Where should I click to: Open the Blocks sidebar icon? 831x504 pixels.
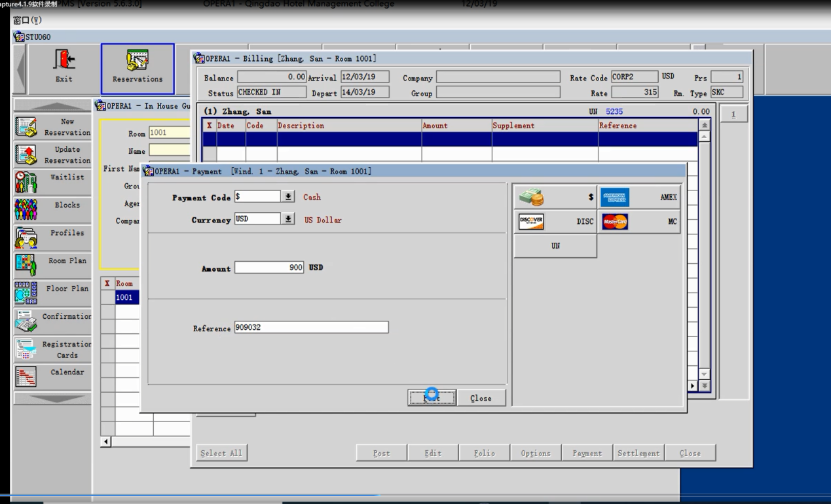[x=26, y=210]
